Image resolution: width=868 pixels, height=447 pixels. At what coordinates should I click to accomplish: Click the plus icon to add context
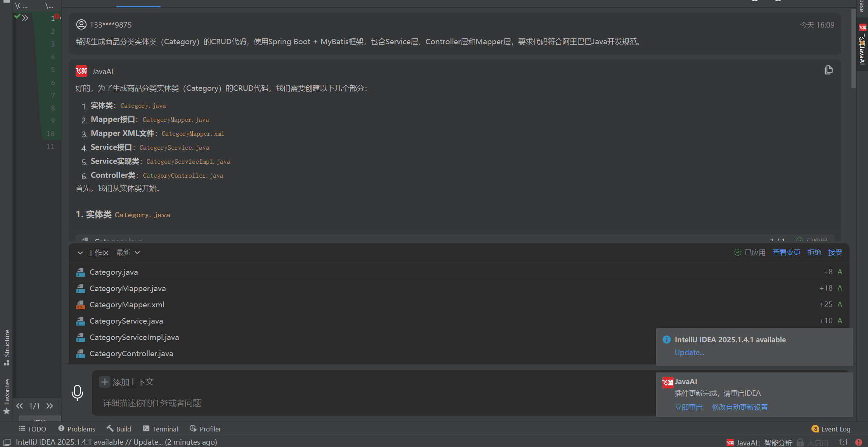104,382
